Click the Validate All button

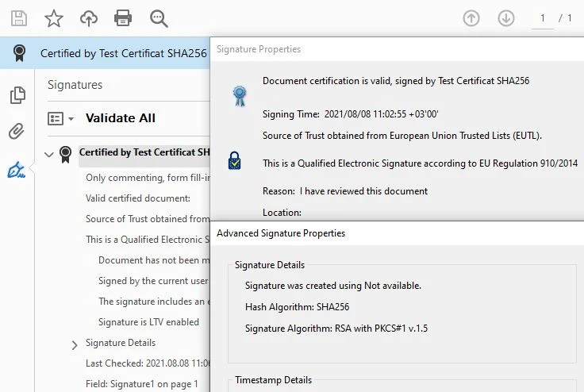tap(120, 118)
